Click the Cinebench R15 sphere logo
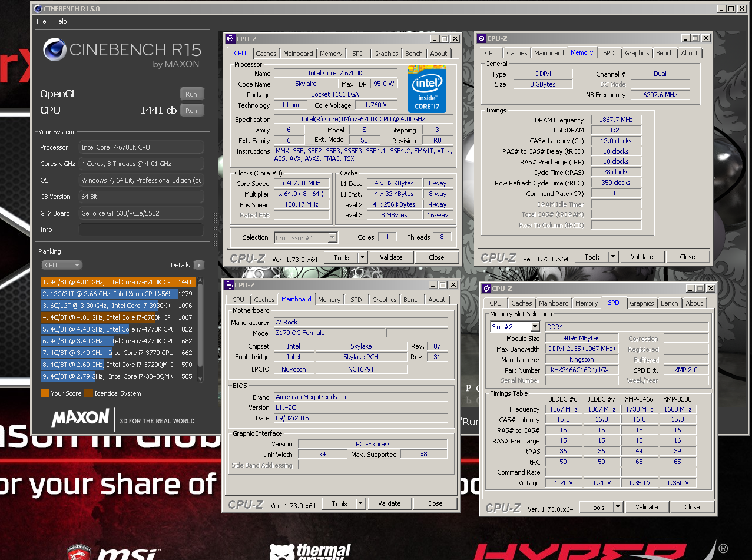752x560 pixels. click(54, 50)
